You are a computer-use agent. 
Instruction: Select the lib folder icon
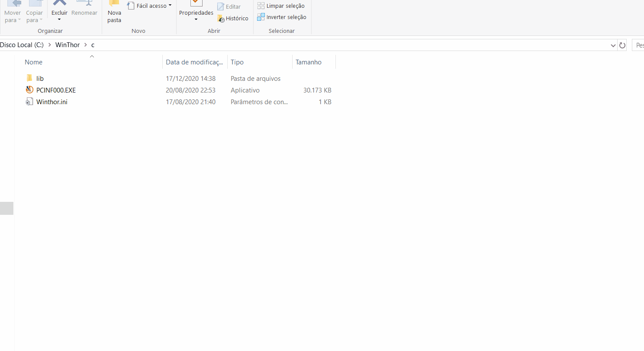pyautogui.click(x=29, y=78)
